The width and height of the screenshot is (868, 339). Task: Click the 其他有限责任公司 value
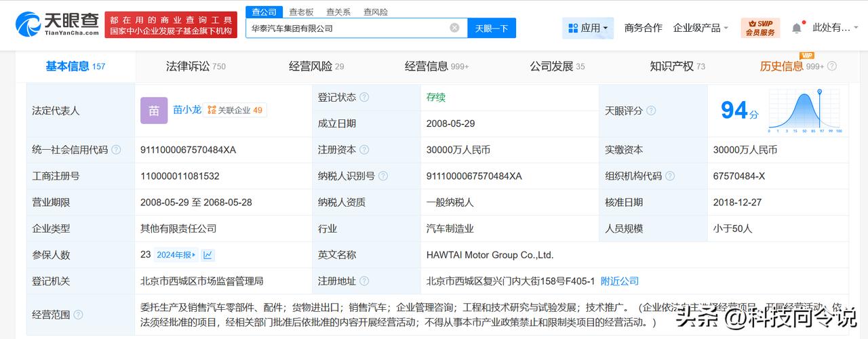point(178,228)
